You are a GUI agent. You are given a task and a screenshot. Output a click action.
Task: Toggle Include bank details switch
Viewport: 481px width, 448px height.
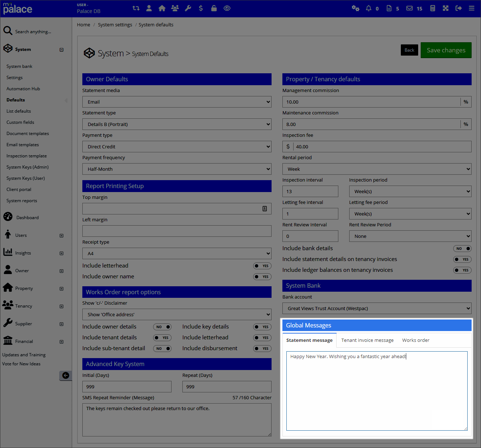pos(462,248)
